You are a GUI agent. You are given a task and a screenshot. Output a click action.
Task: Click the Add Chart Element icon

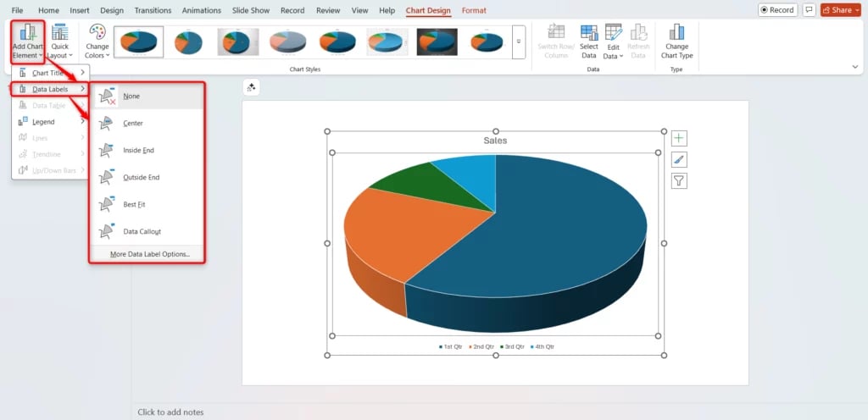pyautogui.click(x=27, y=34)
